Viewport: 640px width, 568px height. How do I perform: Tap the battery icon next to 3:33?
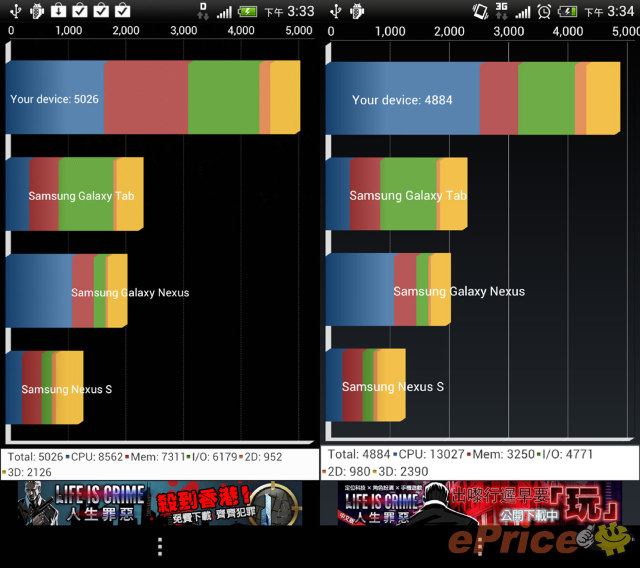(x=246, y=12)
